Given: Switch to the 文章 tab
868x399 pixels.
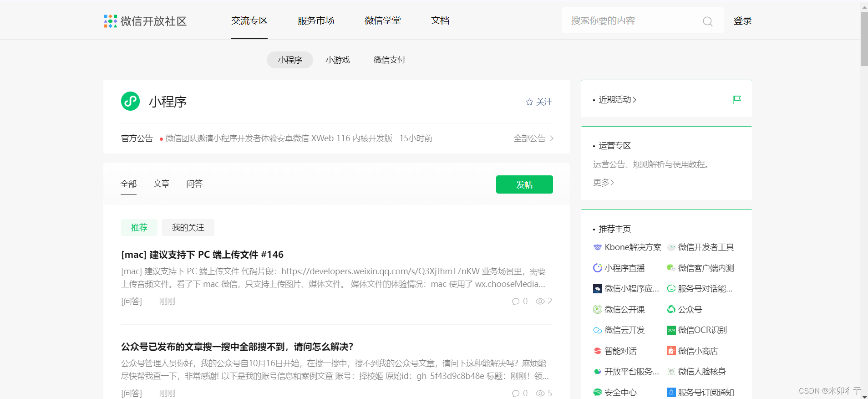Looking at the screenshot, I should (162, 184).
